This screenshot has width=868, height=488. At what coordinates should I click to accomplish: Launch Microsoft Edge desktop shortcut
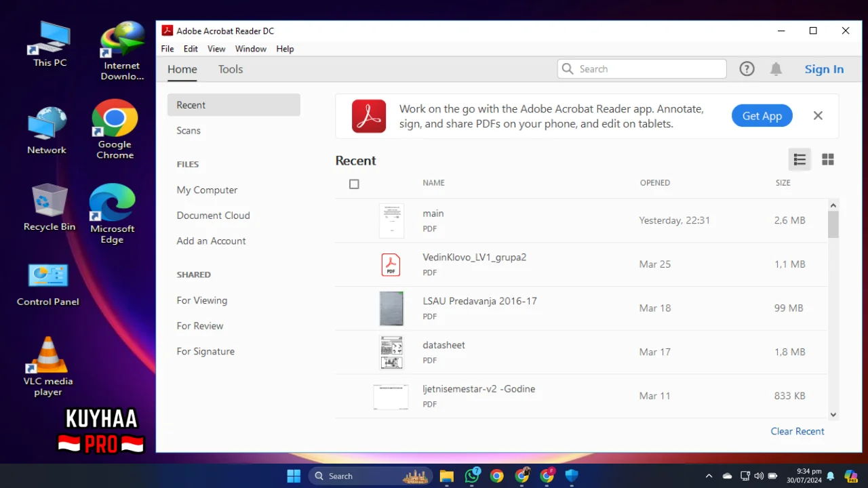[113, 213]
